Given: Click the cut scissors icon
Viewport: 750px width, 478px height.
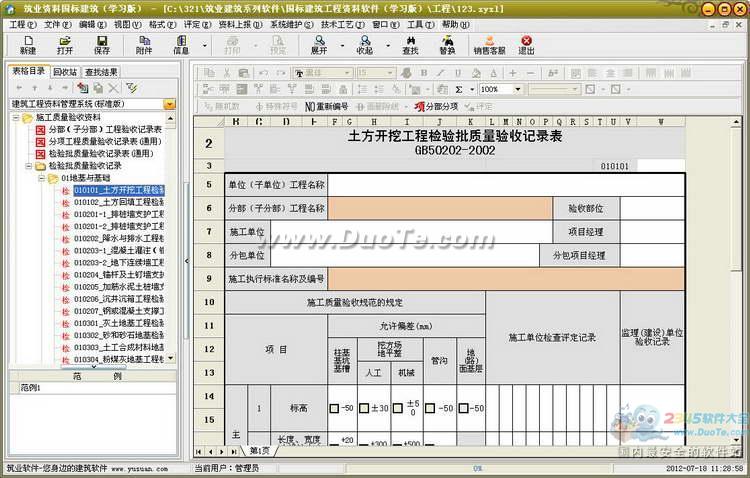Looking at the screenshot, I should tap(227, 73).
